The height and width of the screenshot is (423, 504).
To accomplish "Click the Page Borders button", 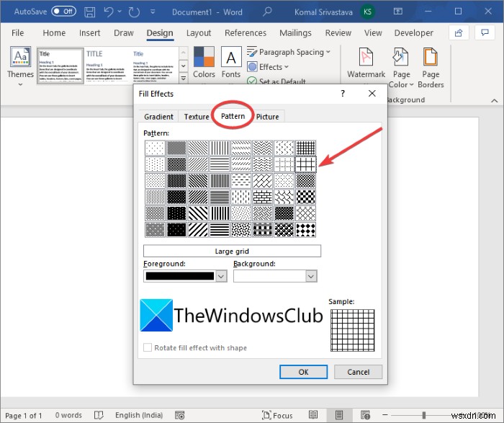I will coord(431,68).
